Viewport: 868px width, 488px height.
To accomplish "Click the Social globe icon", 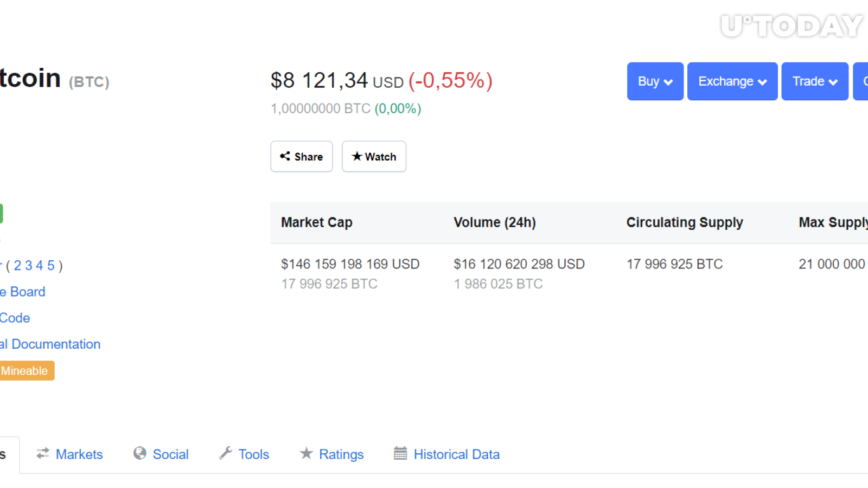I will (x=140, y=453).
